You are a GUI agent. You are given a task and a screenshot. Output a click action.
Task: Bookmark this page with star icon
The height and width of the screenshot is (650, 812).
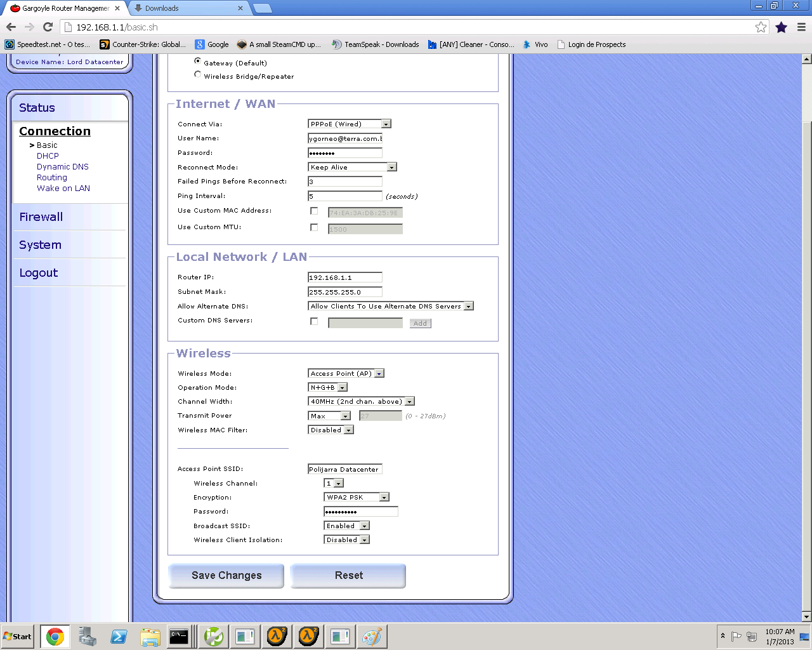click(761, 27)
